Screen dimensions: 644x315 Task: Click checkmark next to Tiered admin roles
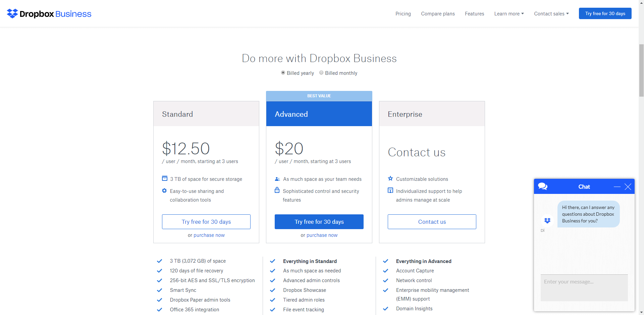click(272, 300)
